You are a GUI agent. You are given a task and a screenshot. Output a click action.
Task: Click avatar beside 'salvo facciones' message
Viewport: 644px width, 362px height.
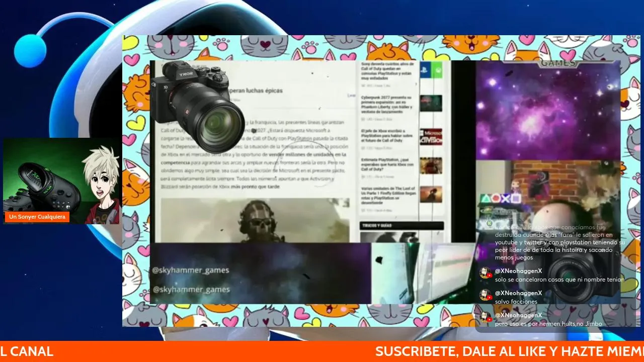(x=486, y=295)
